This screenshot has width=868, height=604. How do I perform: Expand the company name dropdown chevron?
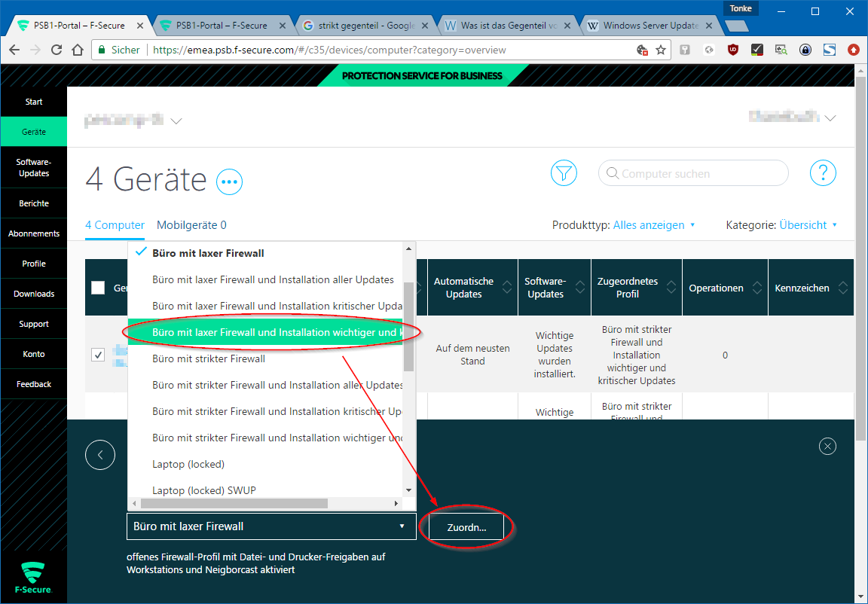pyautogui.click(x=176, y=121)
